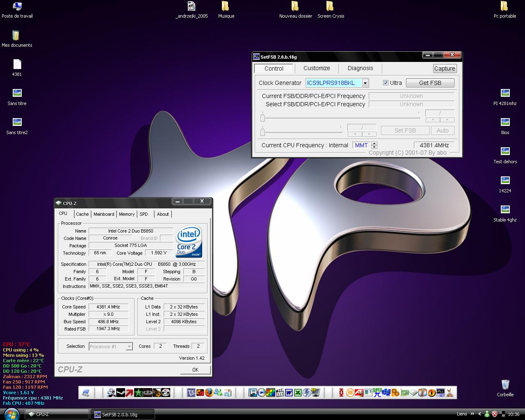Open Microsoft Excel from the dock
Image resolution: width=525 pixels, height=420 pixels.
click(x=298, y=393)
